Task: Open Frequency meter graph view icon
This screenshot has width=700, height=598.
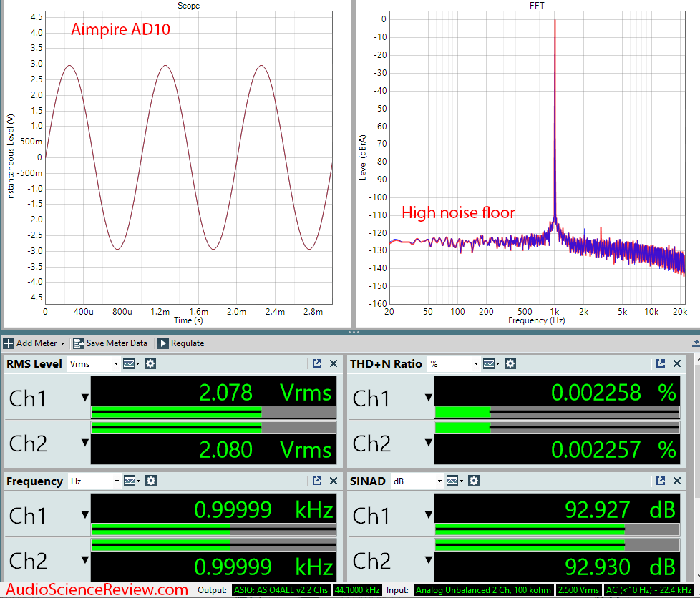Action: [132, 481]
